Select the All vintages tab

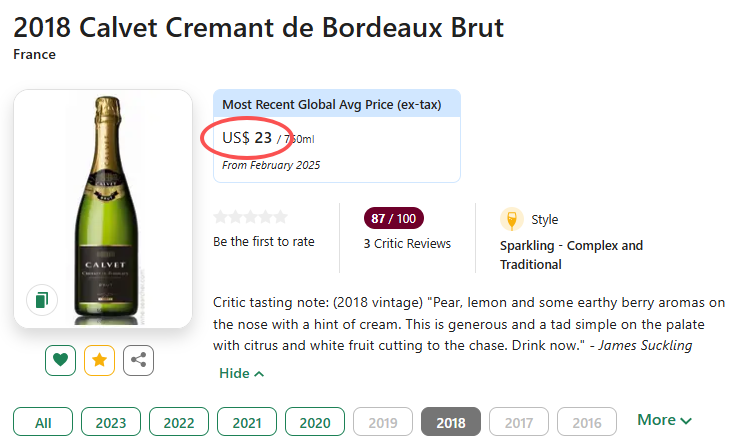click(43, 422)
